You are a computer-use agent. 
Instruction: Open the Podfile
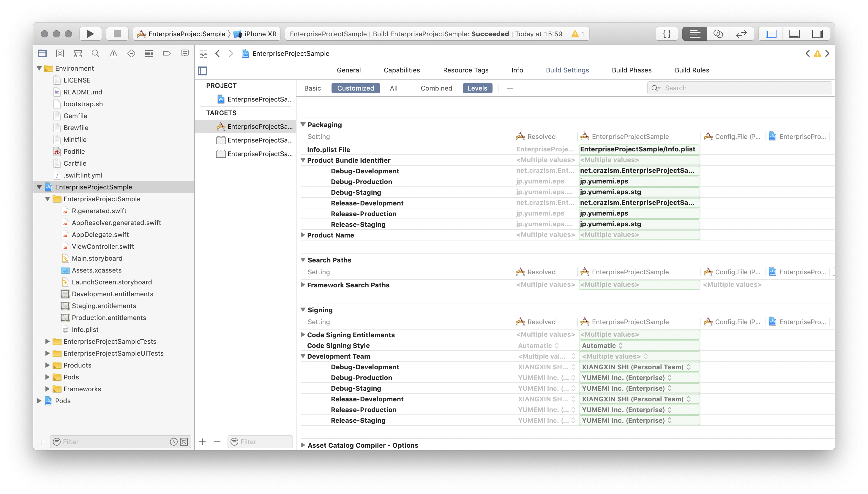[x=74, y=151]
